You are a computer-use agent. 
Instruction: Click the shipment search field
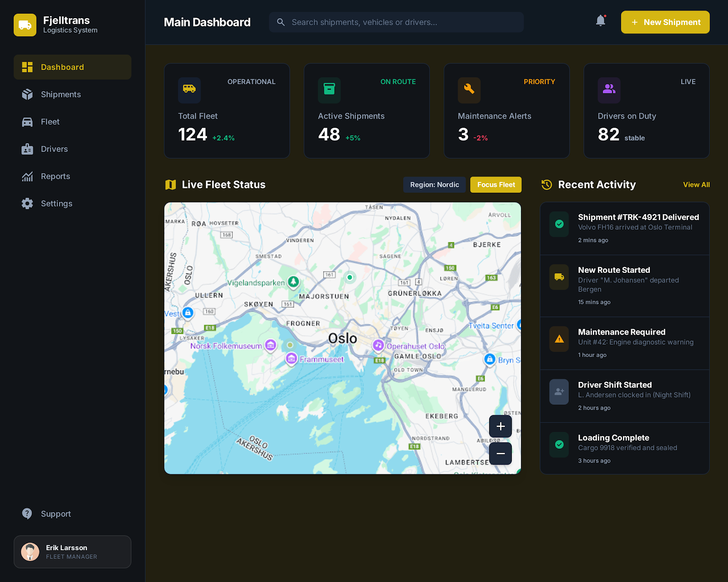click(x=396, y=22)
